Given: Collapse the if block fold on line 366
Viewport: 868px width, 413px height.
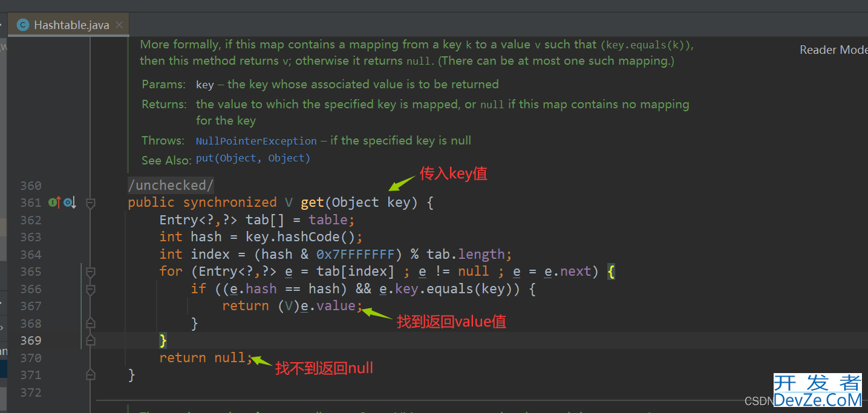Looking at the screenshot, I should [91, 290].
